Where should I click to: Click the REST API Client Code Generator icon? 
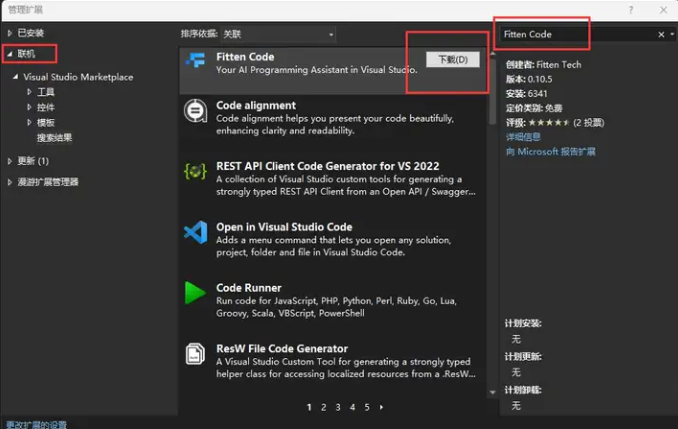pyautogui.click(x=196, y=172)
